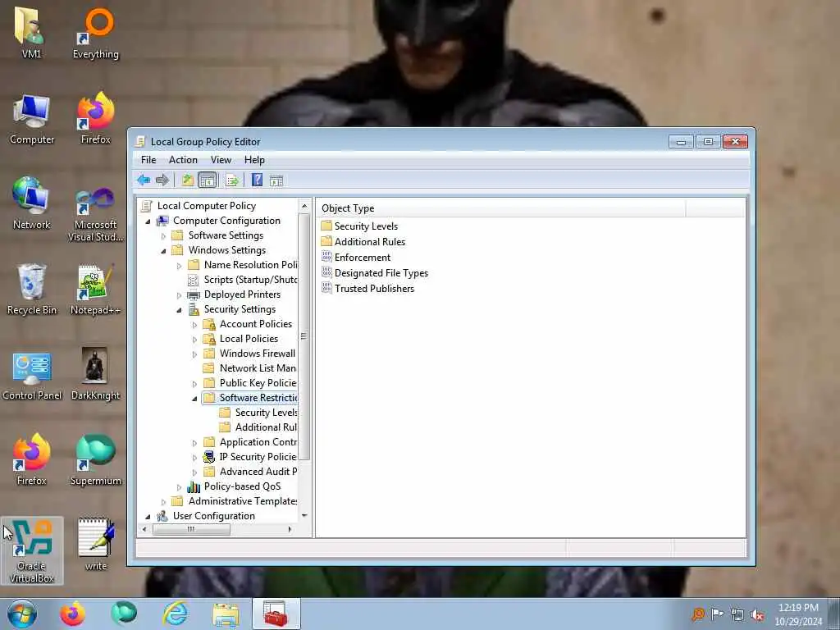Expand the Local Policies node

(195, 339)
